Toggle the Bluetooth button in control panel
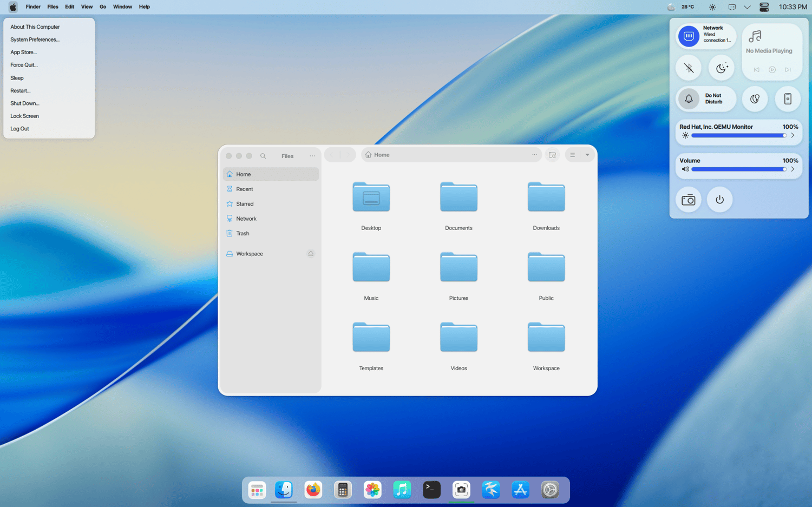 689,68
